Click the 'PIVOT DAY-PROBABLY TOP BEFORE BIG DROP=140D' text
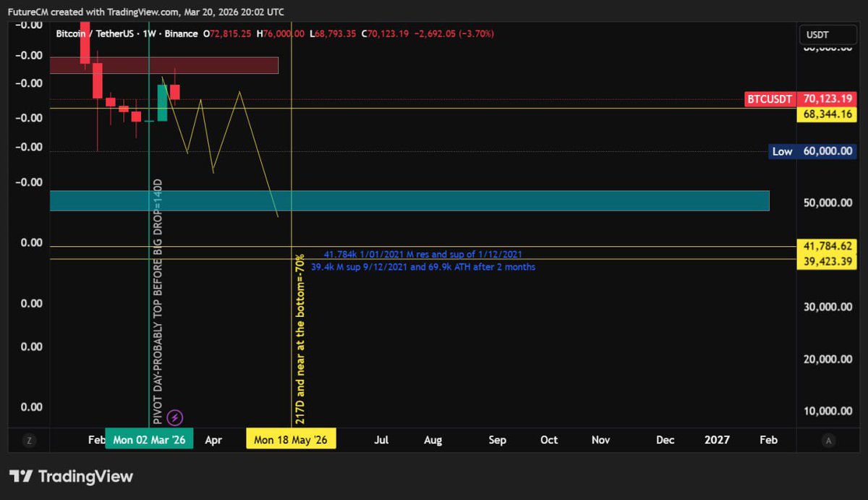 158,301
